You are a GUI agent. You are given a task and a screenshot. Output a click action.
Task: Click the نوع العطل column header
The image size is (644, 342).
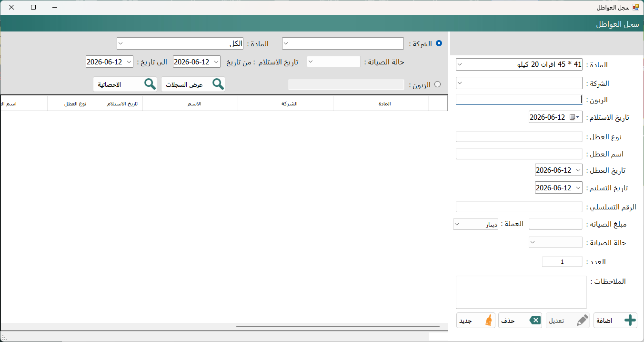pos(71,104)
